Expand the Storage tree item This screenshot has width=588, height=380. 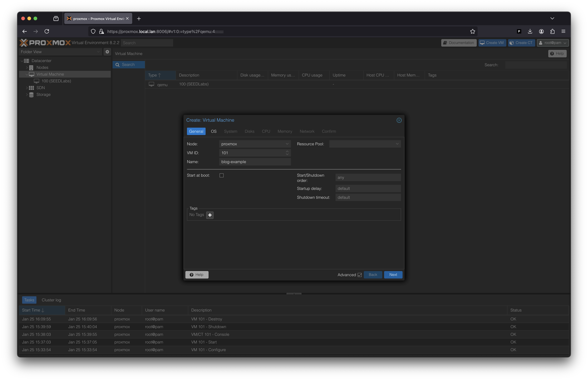click(27, 94)
